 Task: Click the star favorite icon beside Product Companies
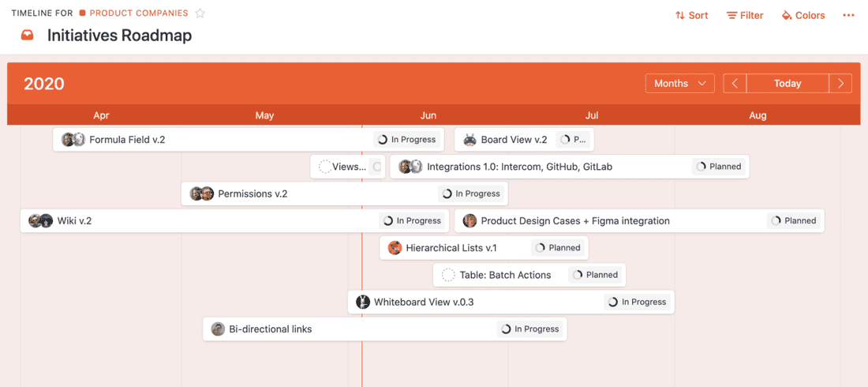point(200,13)
